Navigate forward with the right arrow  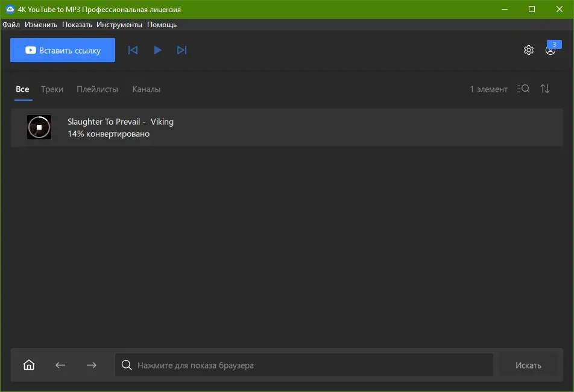click(92, 365)
